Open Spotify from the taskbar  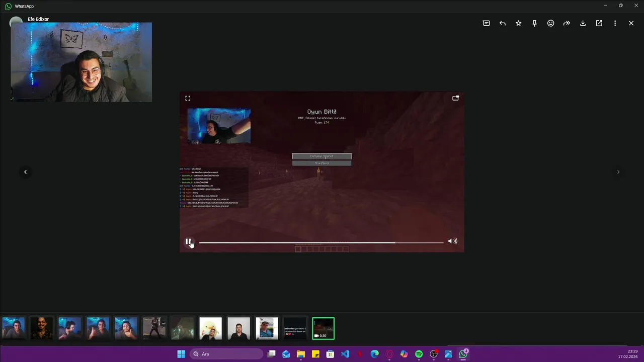[419, 354]
